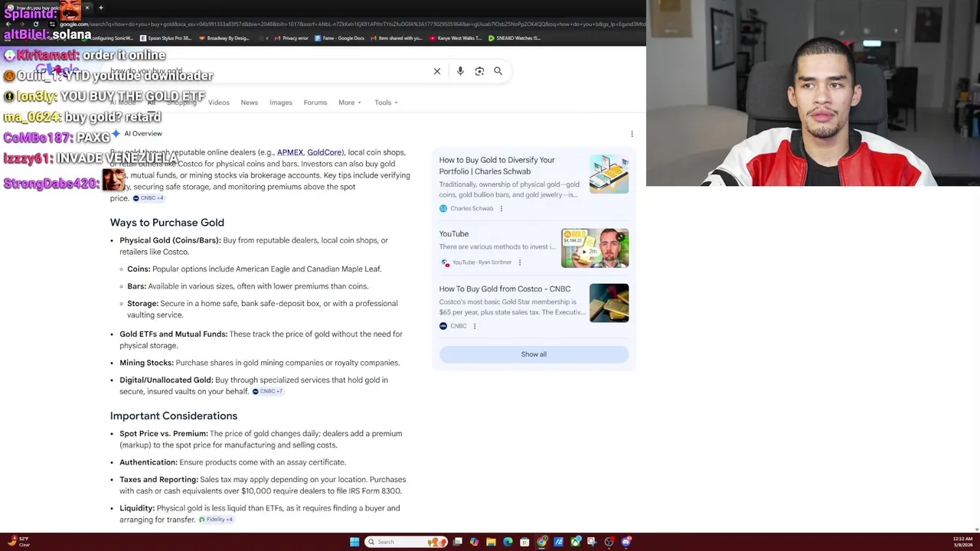
Task: Open OBS Studio from taskbar
Action: pyautogui.click(x=609, y=542)
